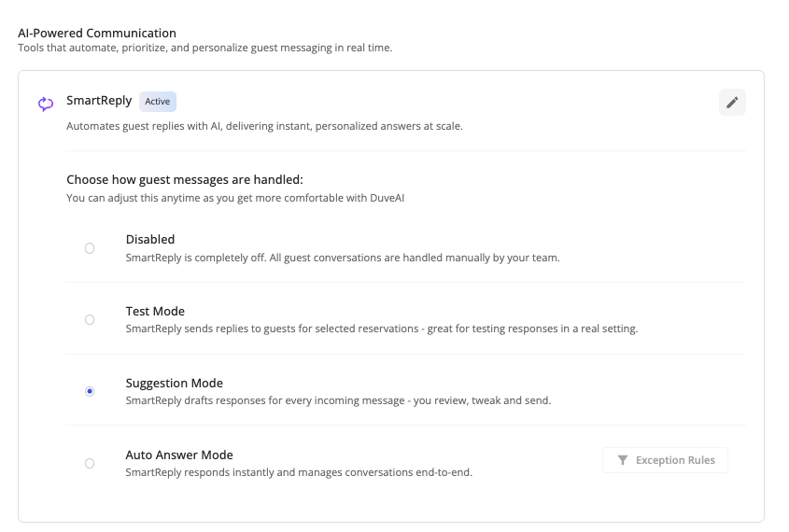Click the Disabled option label
Screen dimensions: 789x532
(x=150, y=240)
